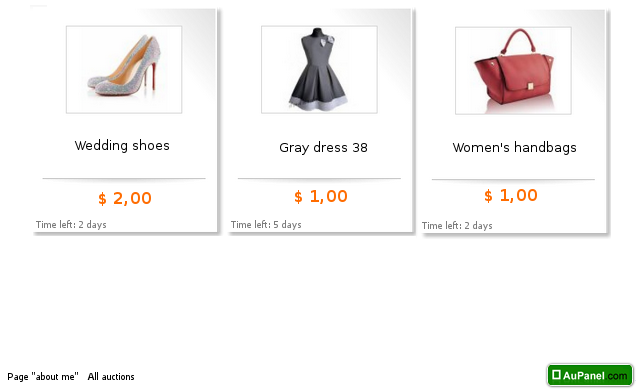Image resolution: width=640 pixels, height=391 pixels.
Task: Open the red handbag product photo
Action: pyautogui.click(x=513, y=71)
